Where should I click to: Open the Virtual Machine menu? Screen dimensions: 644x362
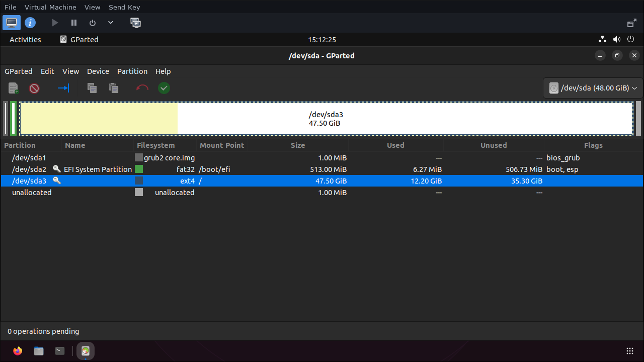coord(50,7)
